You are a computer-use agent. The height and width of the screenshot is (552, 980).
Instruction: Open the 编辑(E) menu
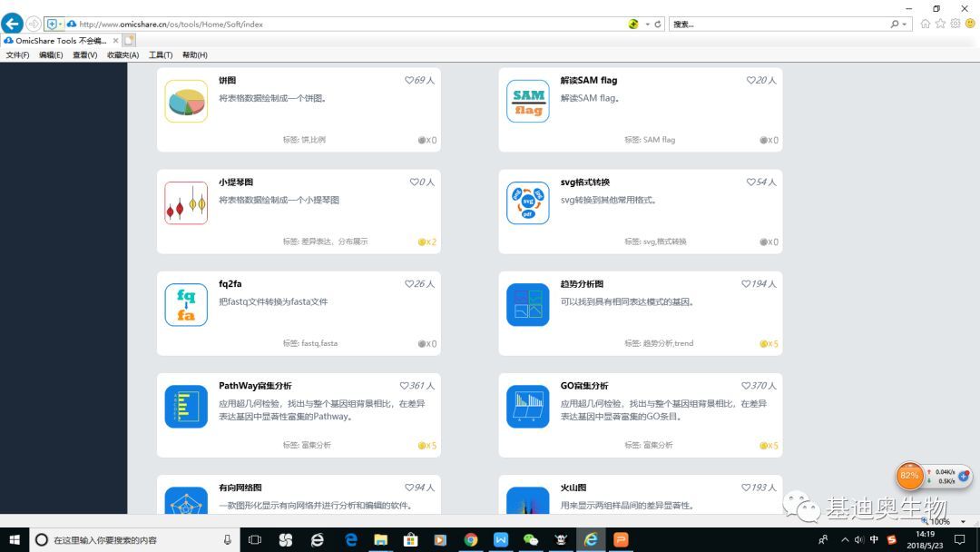[51, 55]
